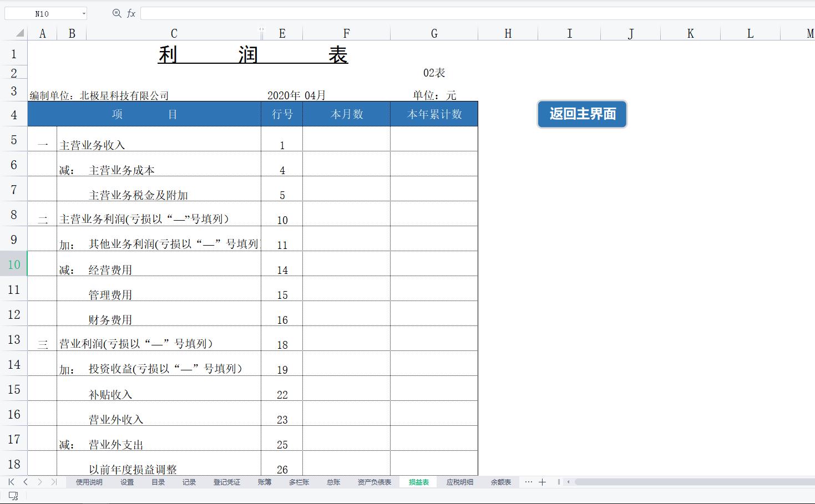The width and height of the screenshot is (815, 504).
Task: Jump to the last sheet navigation icon
Action: [53, 482]
